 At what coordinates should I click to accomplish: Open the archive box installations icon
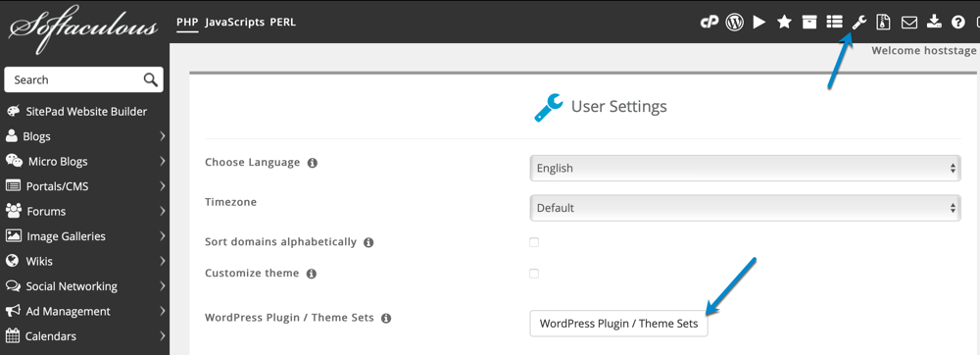pyautogui.click(x=809, y=23)
